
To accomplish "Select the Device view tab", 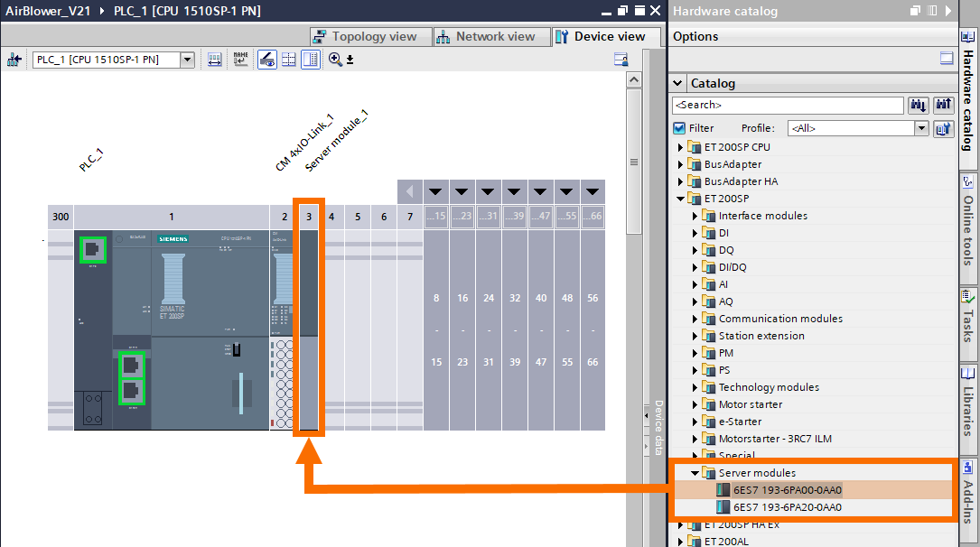I will click(606, 37).
